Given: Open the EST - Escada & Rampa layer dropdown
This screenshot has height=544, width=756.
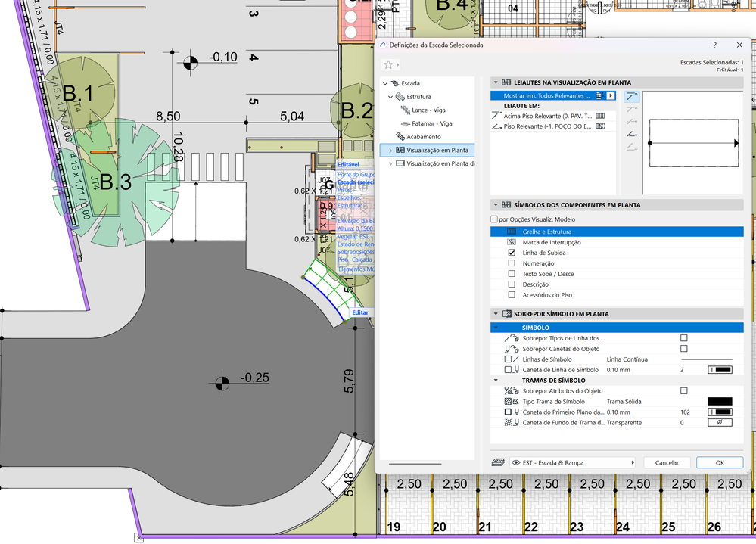Looking at the screenshot, I should [x=575, y=462].
